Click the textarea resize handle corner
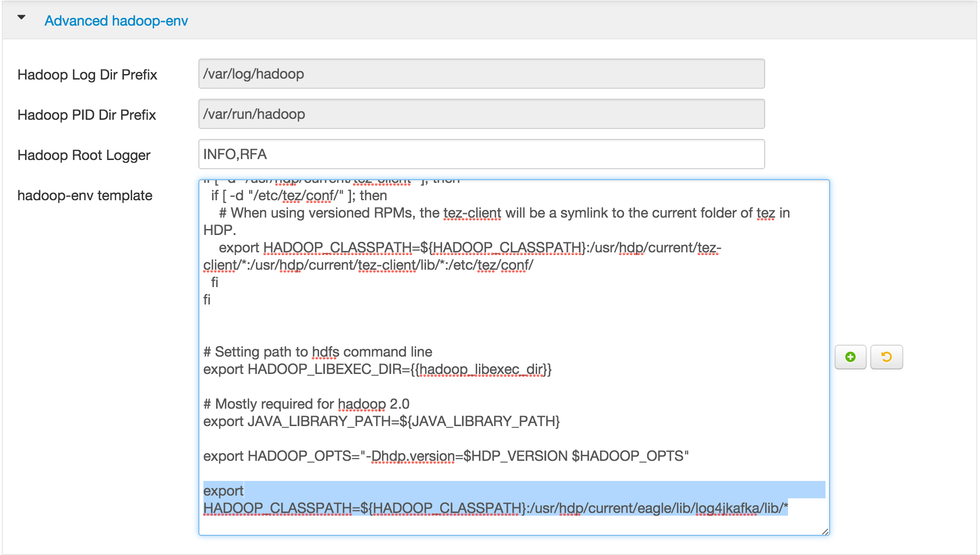Viewport: 980px width, 555px height. [x=825, y=531]
